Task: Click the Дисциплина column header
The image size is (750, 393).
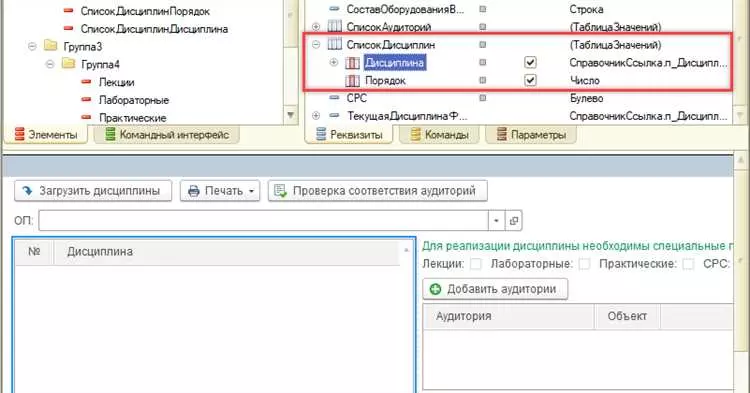Action: click(227, 252)
